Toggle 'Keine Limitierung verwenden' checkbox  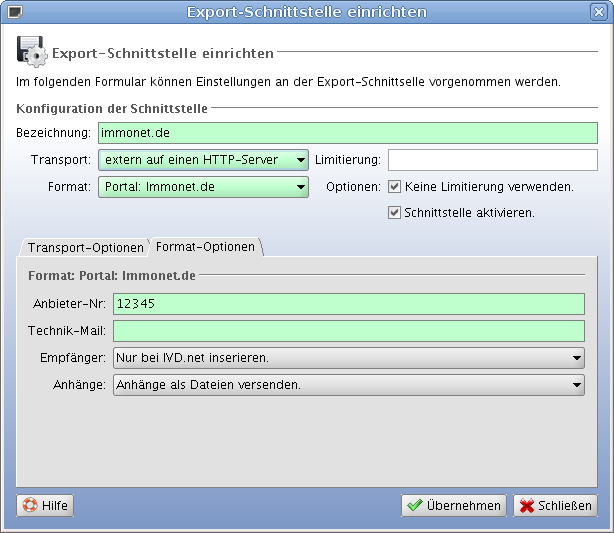pos(395,187)
